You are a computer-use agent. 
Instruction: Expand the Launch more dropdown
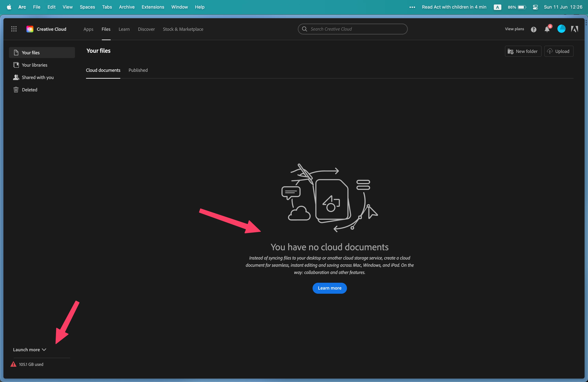click(x=30, y=350)
